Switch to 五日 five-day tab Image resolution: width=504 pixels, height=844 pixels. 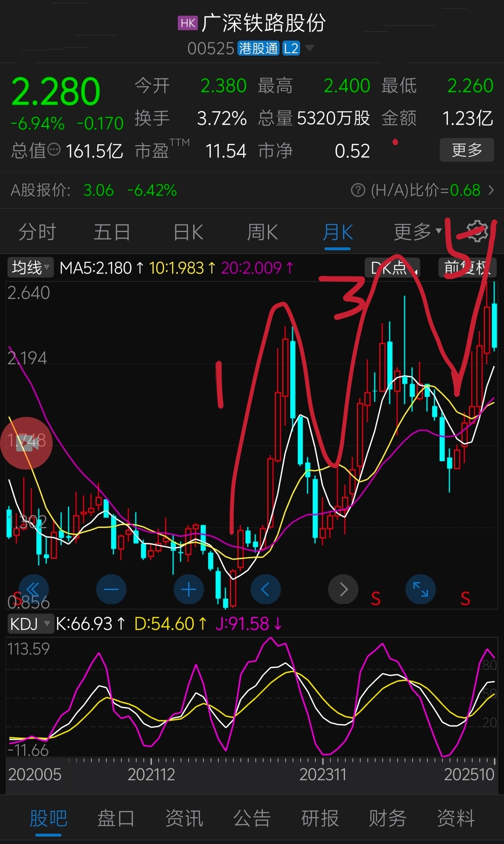point(112,232)
